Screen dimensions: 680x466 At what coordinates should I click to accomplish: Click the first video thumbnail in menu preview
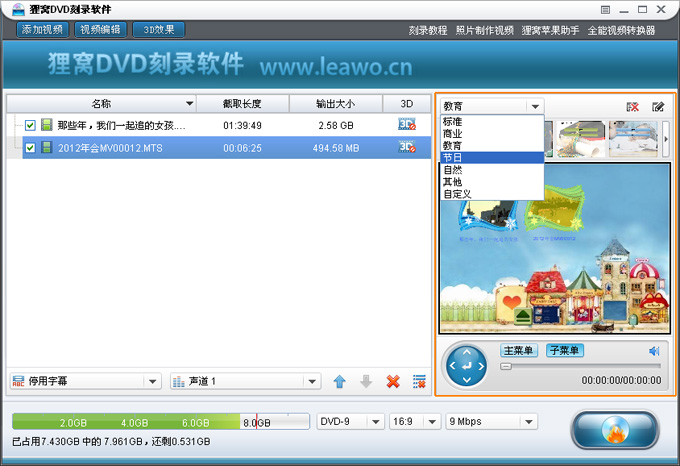487,217
